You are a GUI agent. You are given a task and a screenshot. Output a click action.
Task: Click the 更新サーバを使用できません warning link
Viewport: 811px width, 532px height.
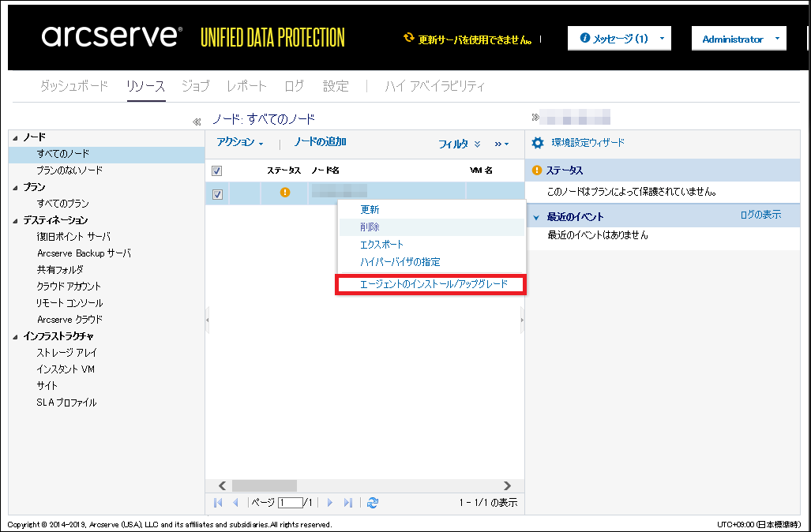pyautogui.click(x=475, y=39)
